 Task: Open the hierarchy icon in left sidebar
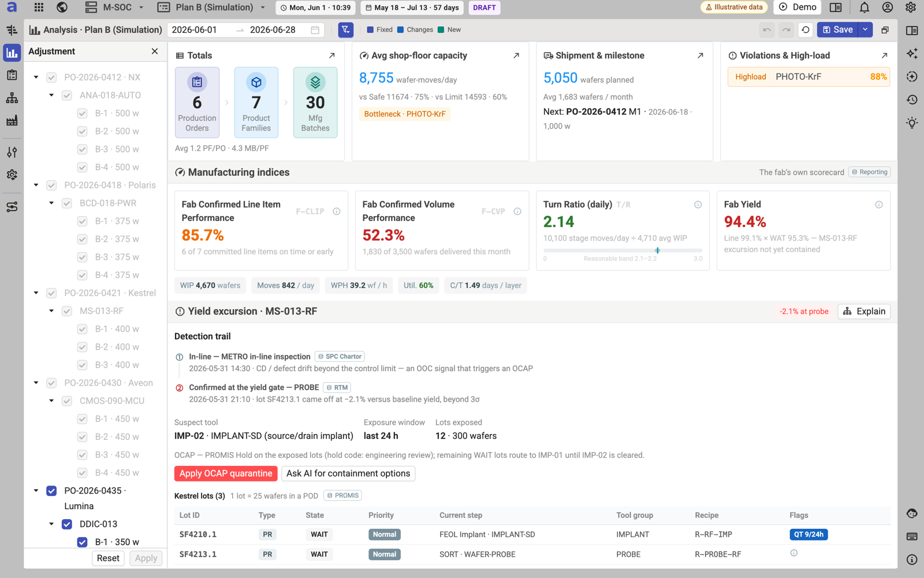click(x=12, y=98)
